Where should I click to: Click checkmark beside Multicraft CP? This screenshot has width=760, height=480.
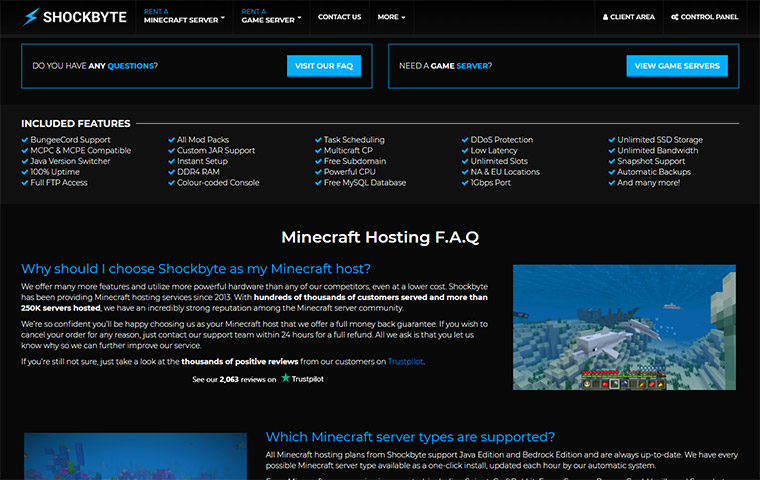[x=318, y=150]
